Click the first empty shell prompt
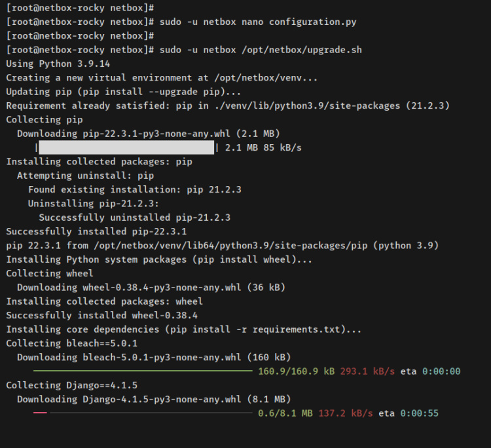The width and height of the screenshot is (491, 448). coord(80,8)
